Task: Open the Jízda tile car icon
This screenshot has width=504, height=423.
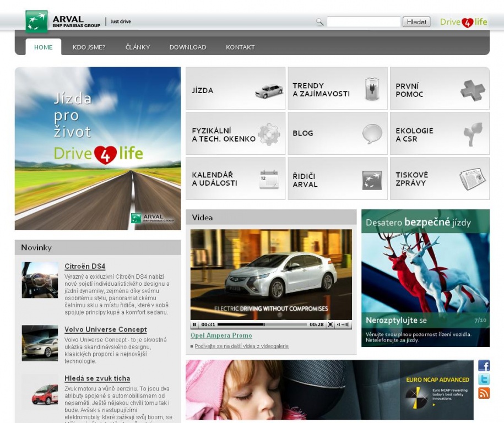Action: 269,91
